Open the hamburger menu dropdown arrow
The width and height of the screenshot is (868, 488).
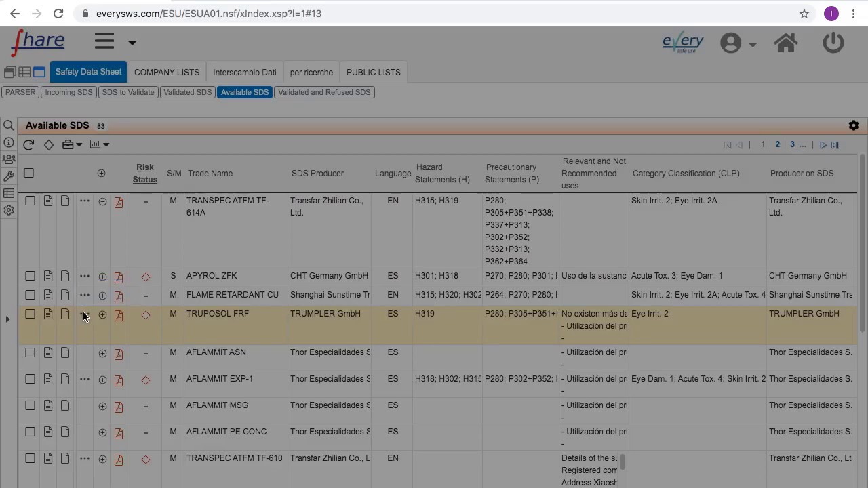tap(132, 43)
